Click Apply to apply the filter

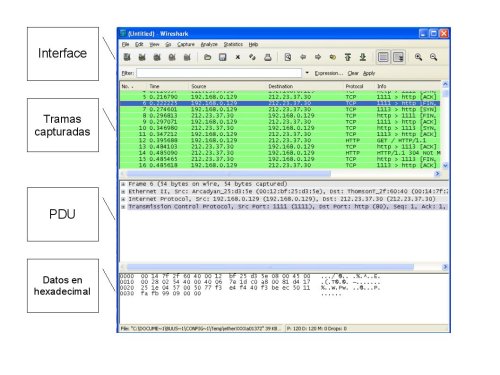[369, 73]
